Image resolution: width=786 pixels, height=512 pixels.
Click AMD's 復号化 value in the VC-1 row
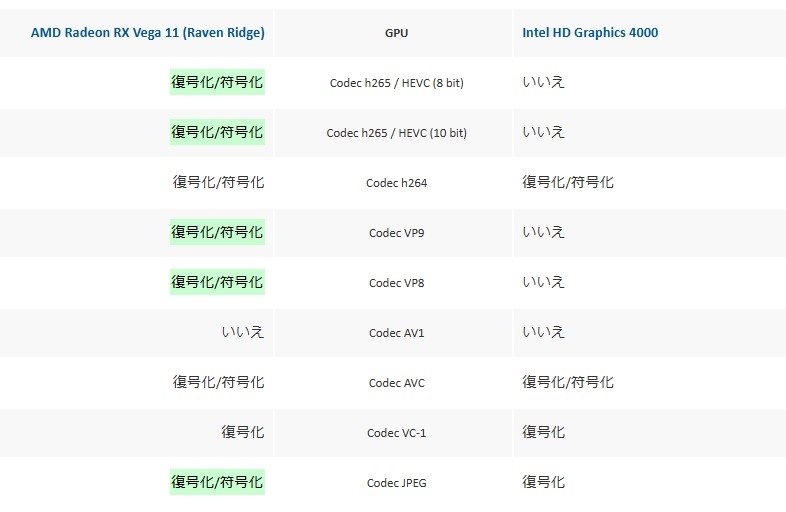tap(242, 432)
